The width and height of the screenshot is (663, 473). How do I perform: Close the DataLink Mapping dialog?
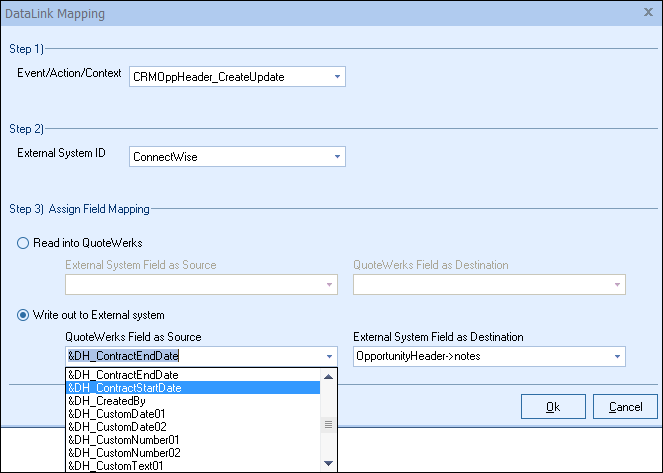648,13
